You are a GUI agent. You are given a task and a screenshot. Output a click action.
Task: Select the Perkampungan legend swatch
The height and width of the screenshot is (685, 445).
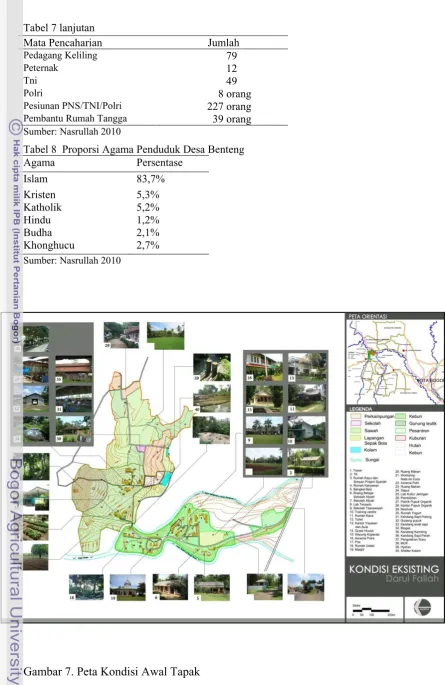click(x=356, y=416)
